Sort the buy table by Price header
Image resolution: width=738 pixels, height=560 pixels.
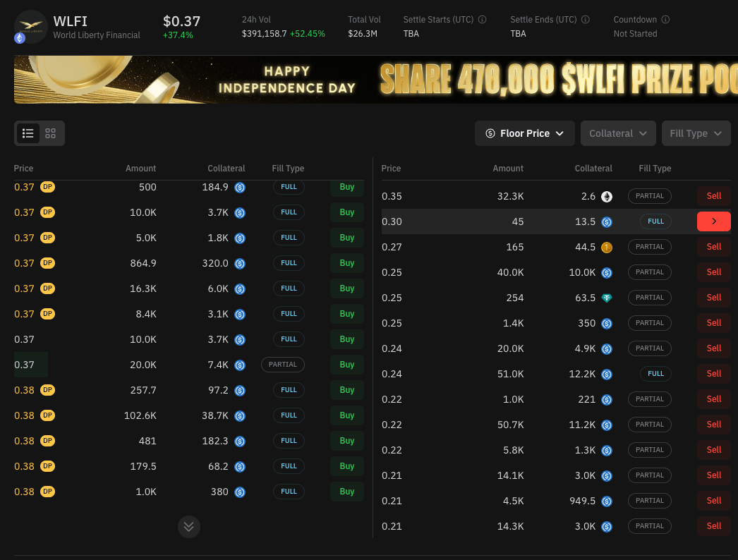pyautogui.click(x=23, y=169)
